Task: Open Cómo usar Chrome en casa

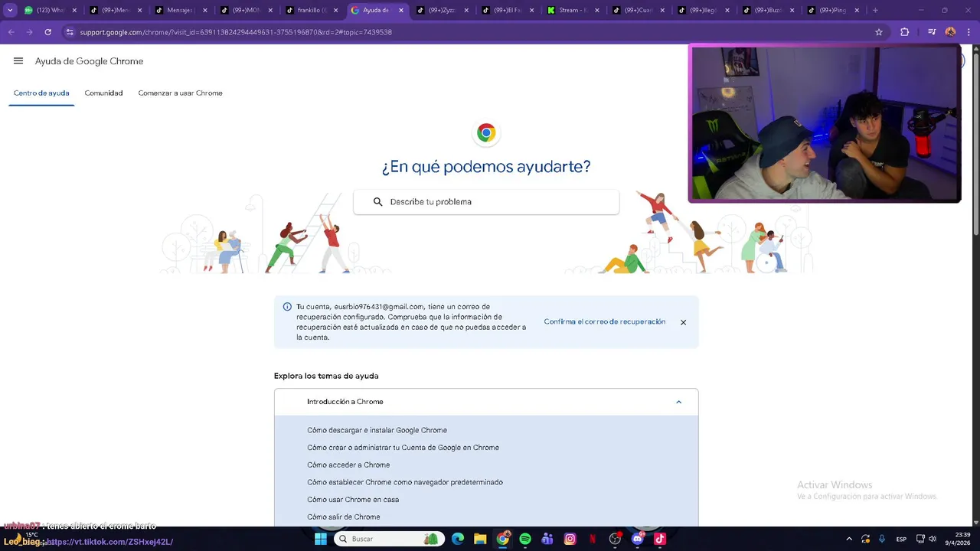Action: (353, 500)
